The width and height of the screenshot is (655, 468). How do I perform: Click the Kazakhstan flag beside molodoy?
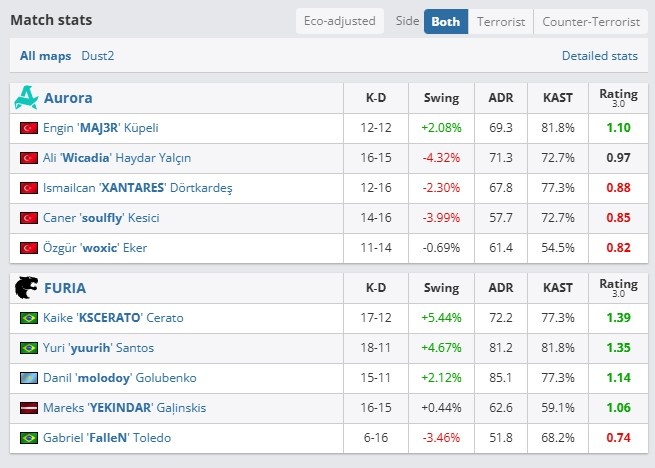(x=29, y=378)
